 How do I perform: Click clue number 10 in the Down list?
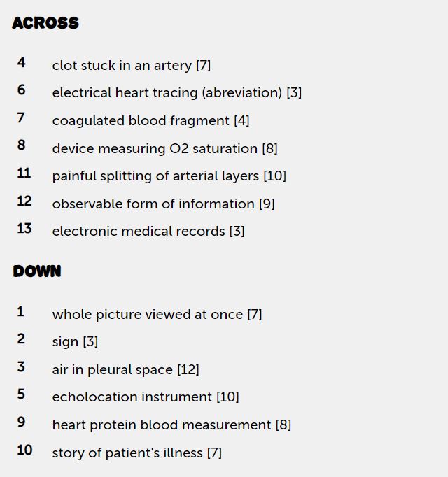coord(24,450)
